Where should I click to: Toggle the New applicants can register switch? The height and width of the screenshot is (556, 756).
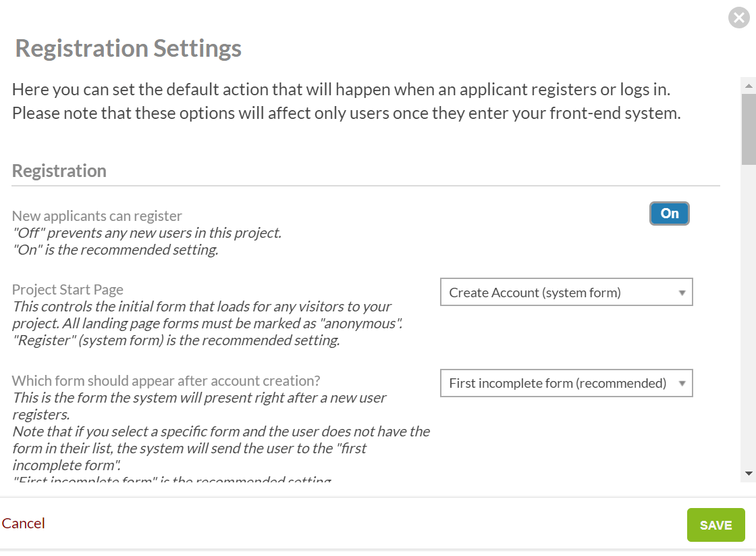pyautogui.click(x=669, y=213)
